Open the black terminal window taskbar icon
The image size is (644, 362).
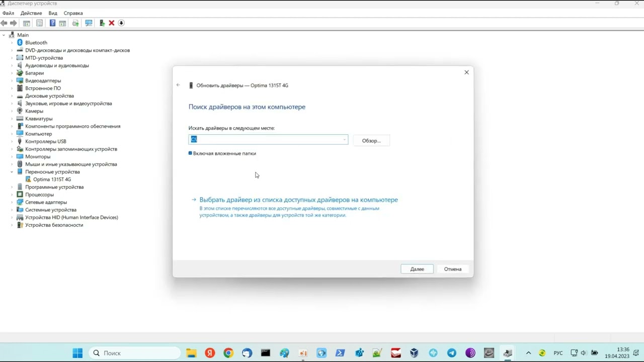266,353
